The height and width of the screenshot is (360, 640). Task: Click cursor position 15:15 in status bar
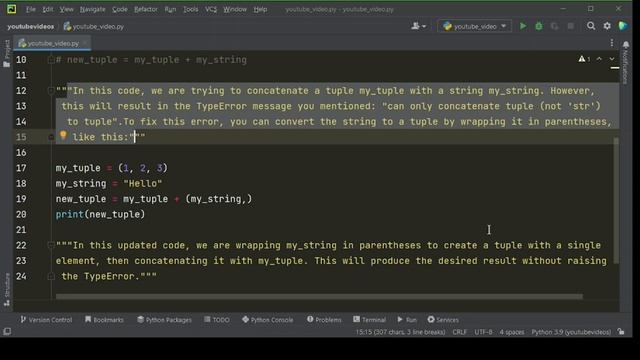[x=400, y=332]
